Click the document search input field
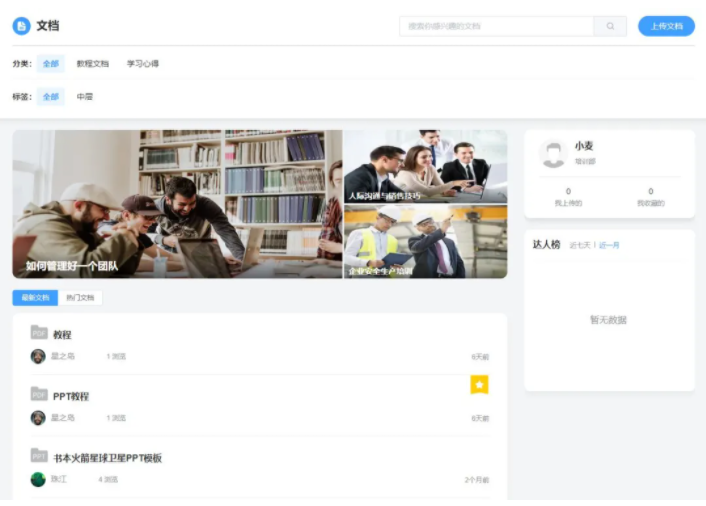 496,26
